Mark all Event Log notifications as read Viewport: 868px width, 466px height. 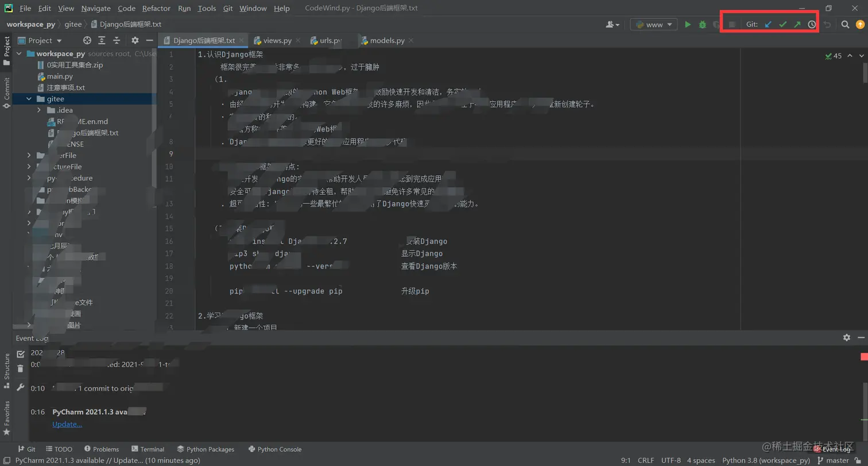[x=21, y=354]
